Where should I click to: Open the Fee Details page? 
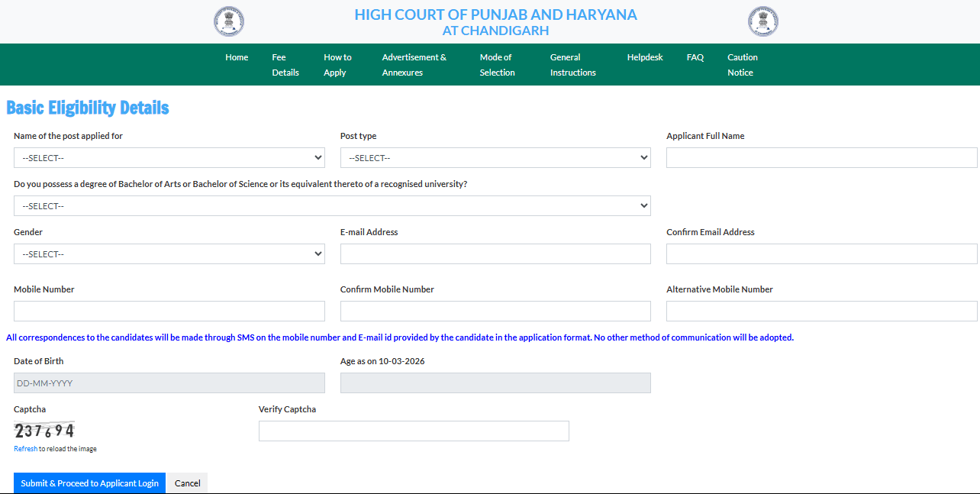[x=284, y=64]
